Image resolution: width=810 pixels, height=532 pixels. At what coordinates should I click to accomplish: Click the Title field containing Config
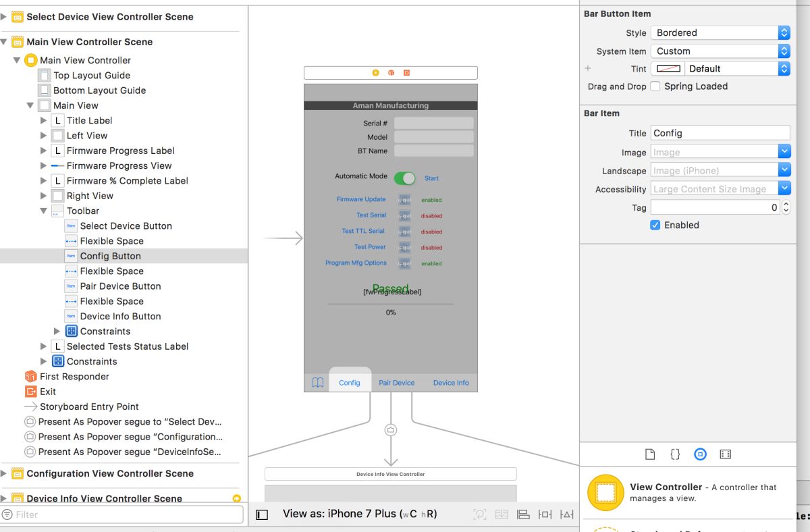pyautogui.click(x=720, y=133)
